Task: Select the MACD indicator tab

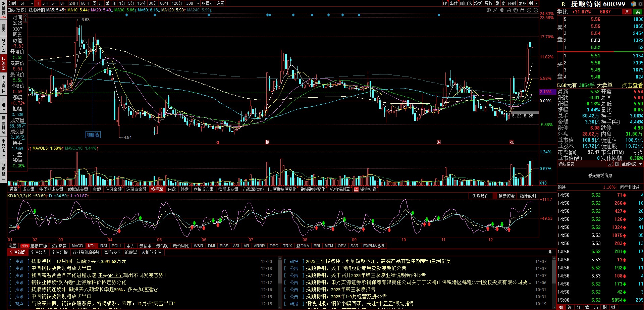Action: pos(77,246)
